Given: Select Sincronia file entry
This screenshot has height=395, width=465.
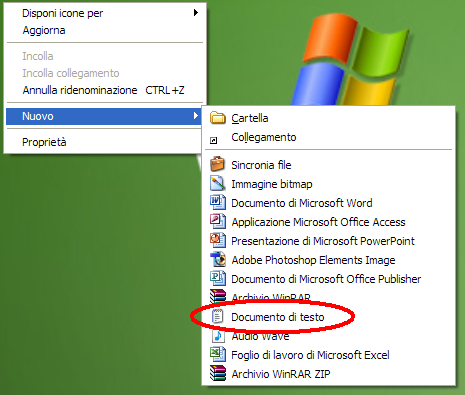Looking at the screenshot, I should click(x=261, y=165).
